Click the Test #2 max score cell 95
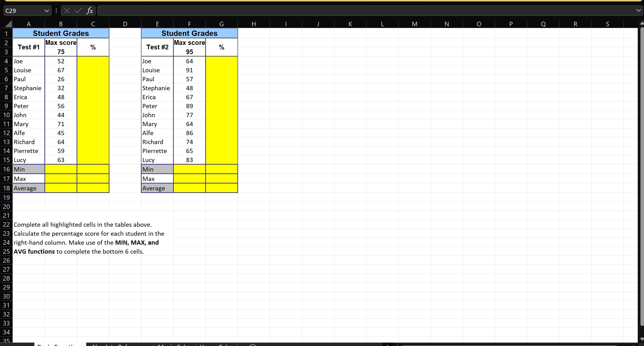 click(x=189, y=52)
